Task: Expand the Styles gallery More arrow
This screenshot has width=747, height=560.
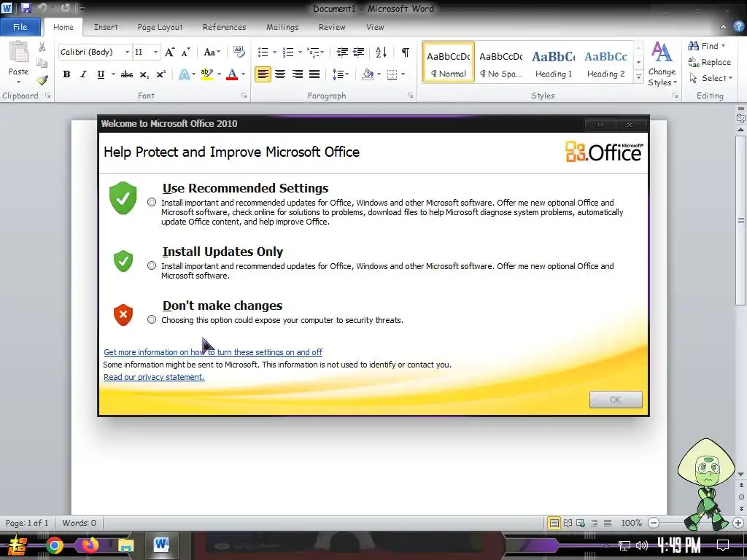Action: pyautogui.click(x=639, y=77)
